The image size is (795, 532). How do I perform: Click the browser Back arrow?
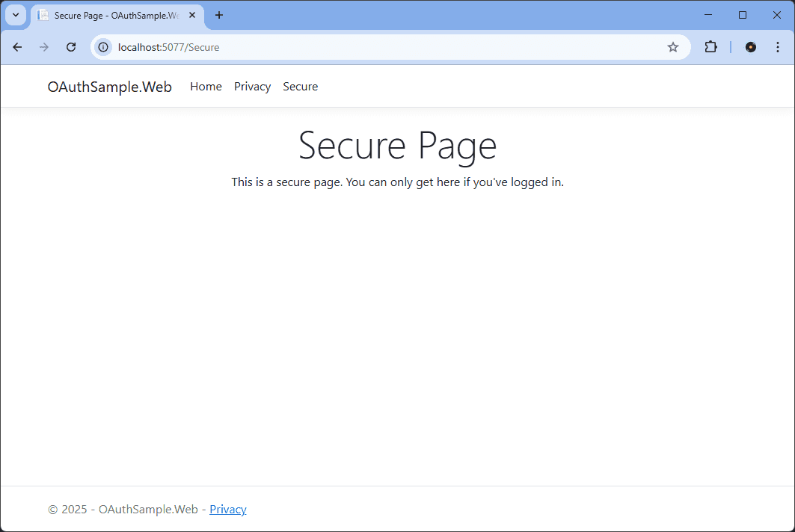tap(17, 47)
